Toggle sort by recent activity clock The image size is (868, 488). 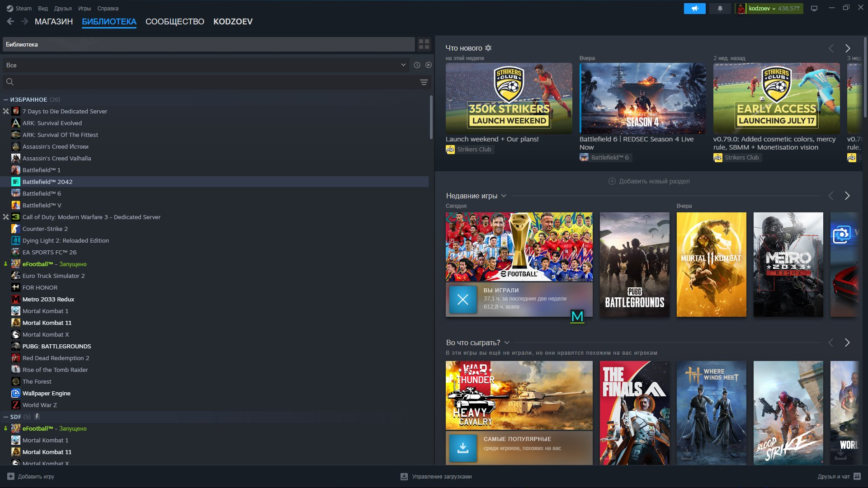tap(417, 65)
